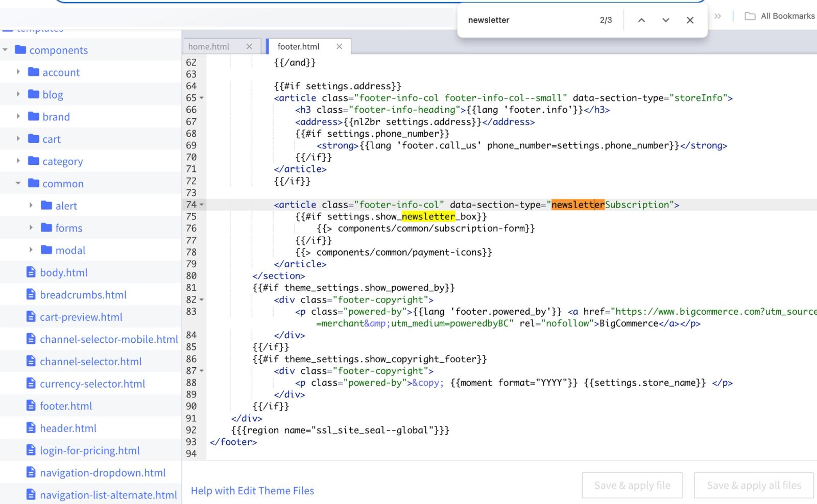
Task: Click the components folder icon
Action: [20, 49]
